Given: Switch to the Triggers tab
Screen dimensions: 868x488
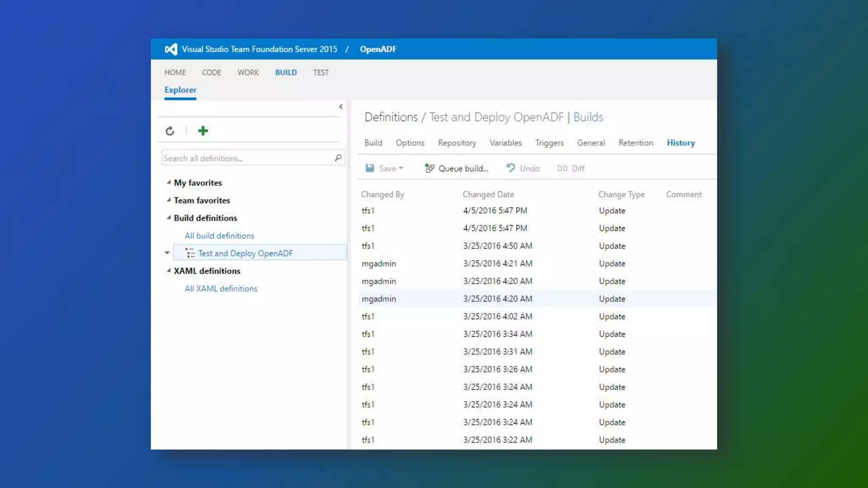Looking at the screenshot, I should coord(549,143).
